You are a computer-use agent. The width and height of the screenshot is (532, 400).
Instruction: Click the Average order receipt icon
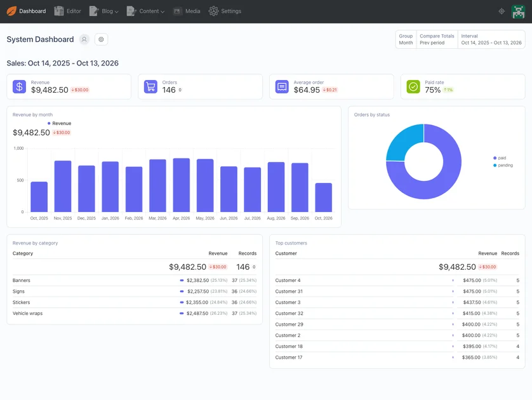pyautogui.click(x=282, y=86)
